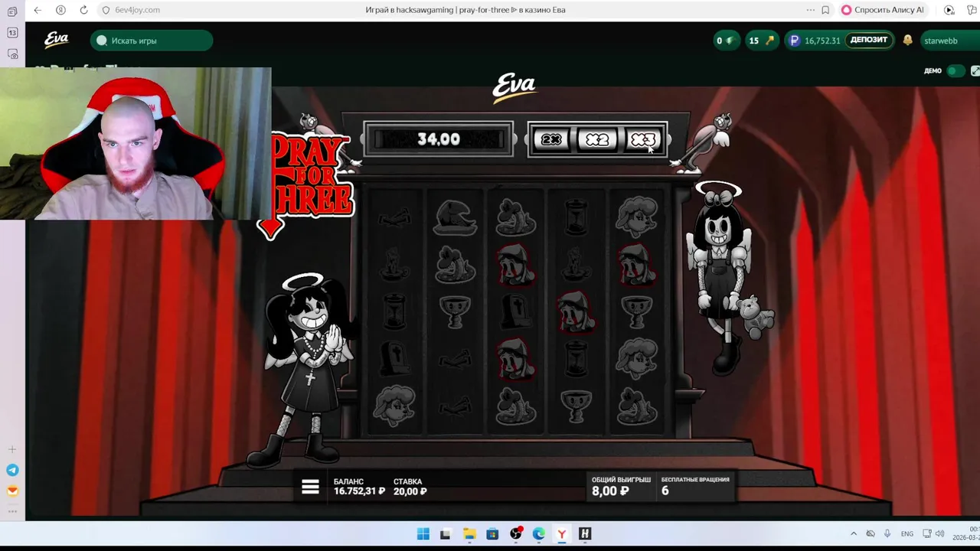This screenshot has width=980, height=551.
Task: Open the 15 keys counter
Action: [761, 41]
